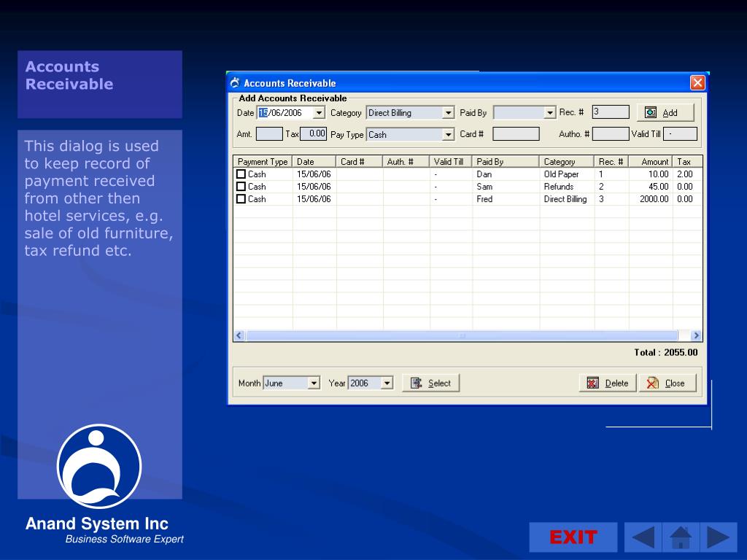Click the home slide icon
This screenshot has width=747, height=560.
(x=681, y=537)
